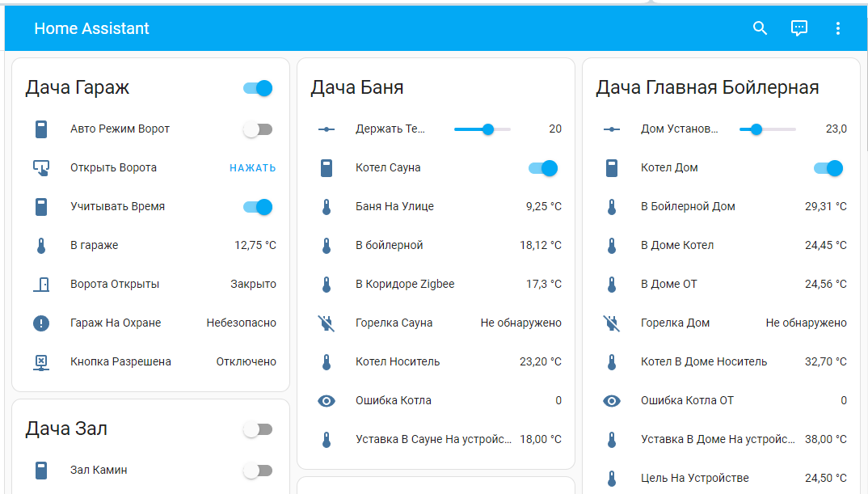
Task: Click the Горелка Сауна plug-off icon
Action: pyautogui.click(x=327, y=323)
